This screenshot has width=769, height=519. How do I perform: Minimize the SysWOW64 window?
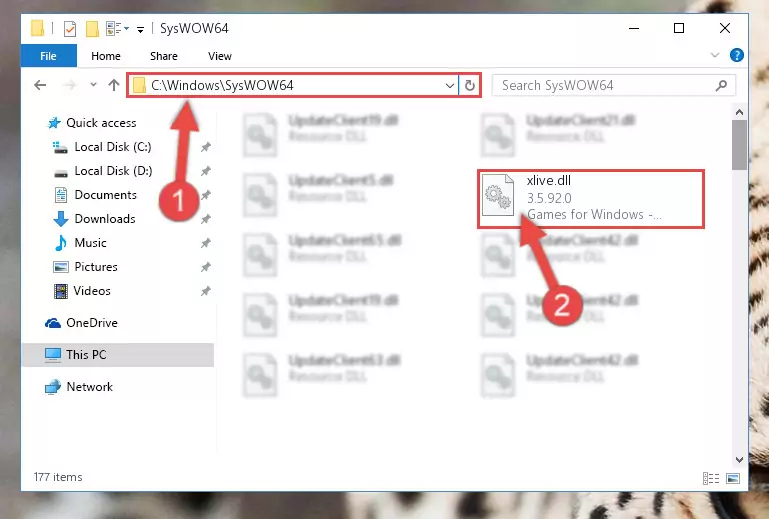tap(634, 28)
